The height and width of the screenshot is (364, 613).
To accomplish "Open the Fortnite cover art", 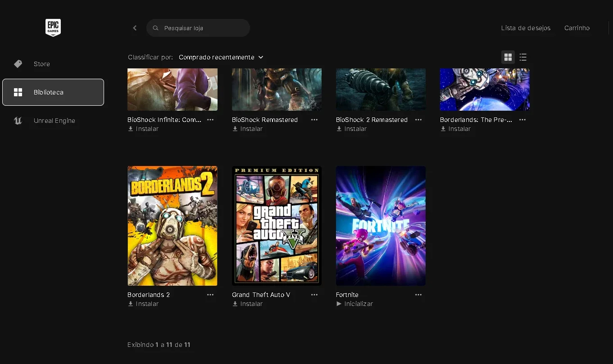I will pos(381,226).
